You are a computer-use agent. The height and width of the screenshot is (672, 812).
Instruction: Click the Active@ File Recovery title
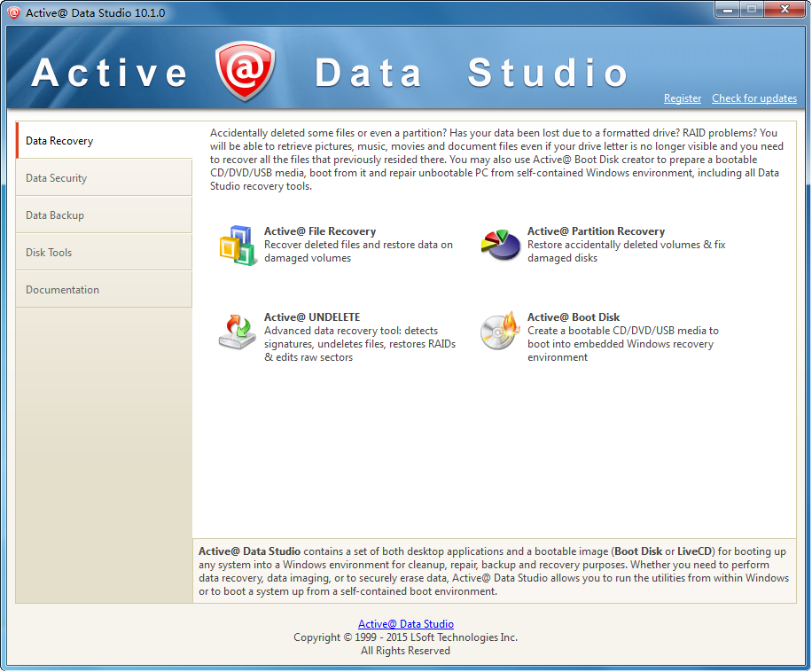click(320, 231)
